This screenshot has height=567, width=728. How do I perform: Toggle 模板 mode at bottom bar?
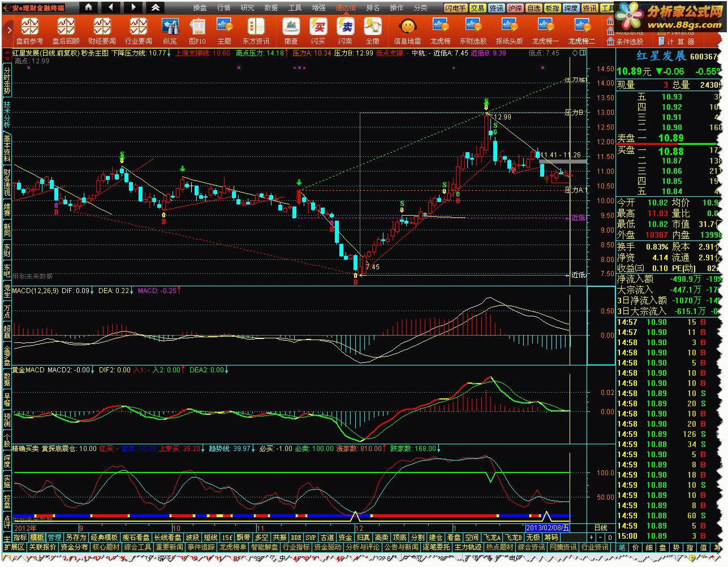(x=37, y=538)
